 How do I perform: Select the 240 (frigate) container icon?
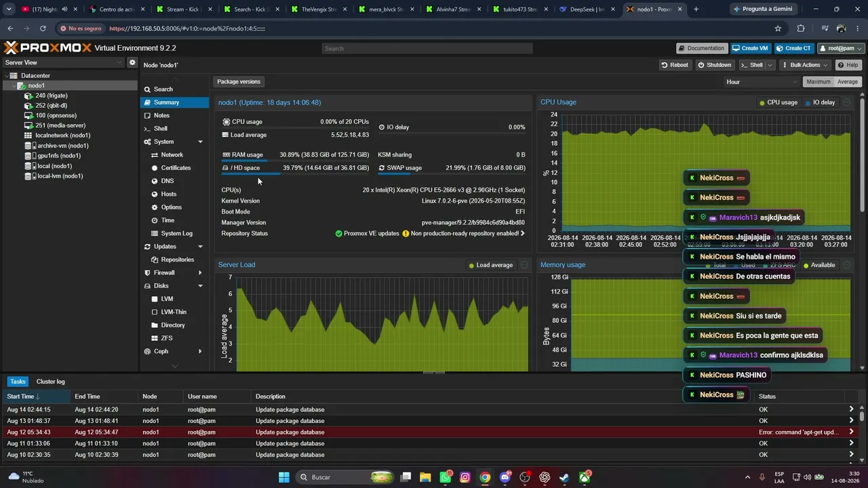(28, 96)
